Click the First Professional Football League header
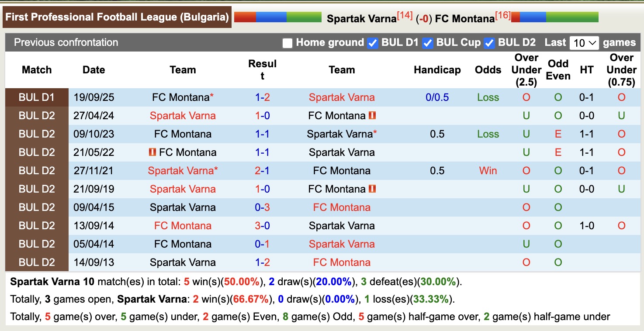Image resolution: width=644 pixels, height=331 pixels. (x=116, y=17)
